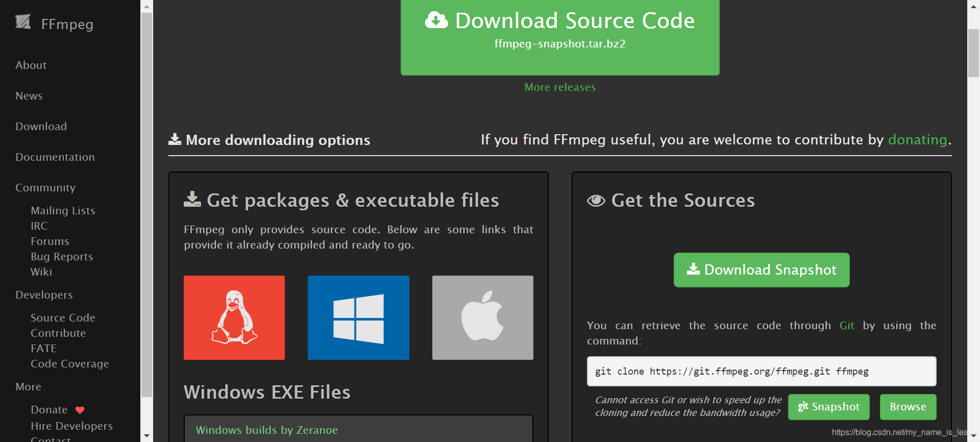Click the tray icon beside Get packages heading
The height and width of the screenshot is (442, 980).
coord(192,199)
